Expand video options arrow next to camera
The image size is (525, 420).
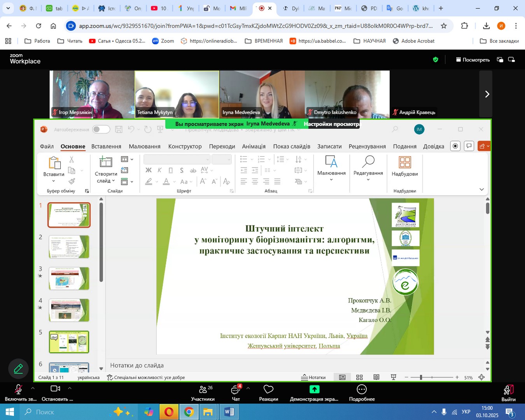[x=70, y=388]
